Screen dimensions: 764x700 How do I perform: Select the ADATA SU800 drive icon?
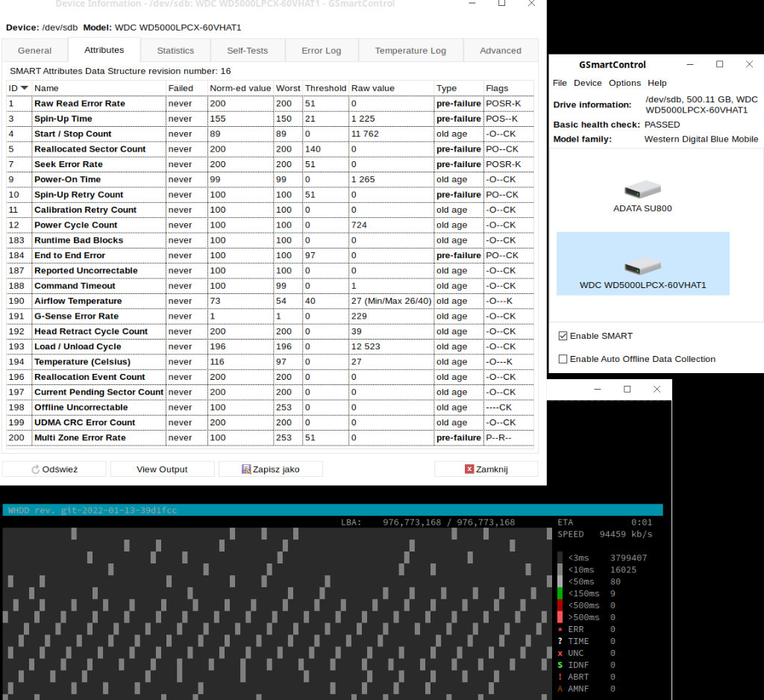[642, 190]
